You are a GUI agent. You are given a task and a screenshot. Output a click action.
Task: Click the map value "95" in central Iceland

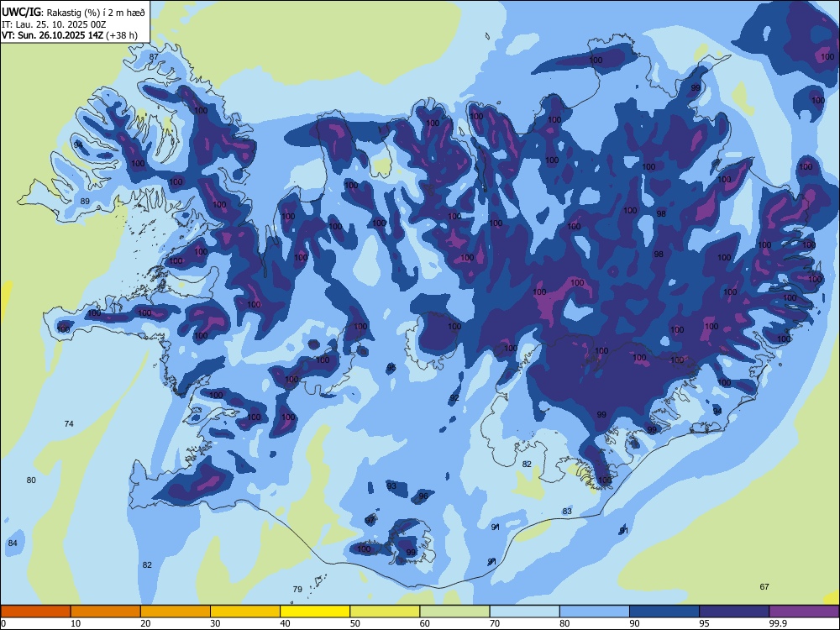(391, 368)
